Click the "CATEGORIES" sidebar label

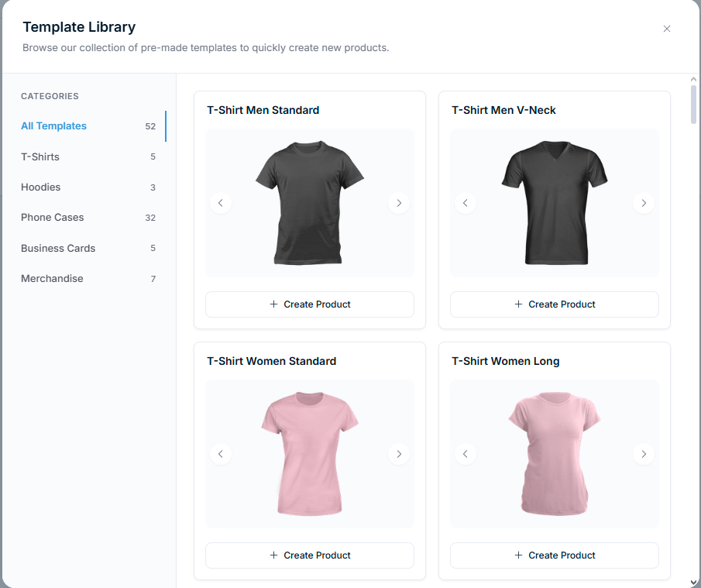pyautogui.click(x=50, y=96)
